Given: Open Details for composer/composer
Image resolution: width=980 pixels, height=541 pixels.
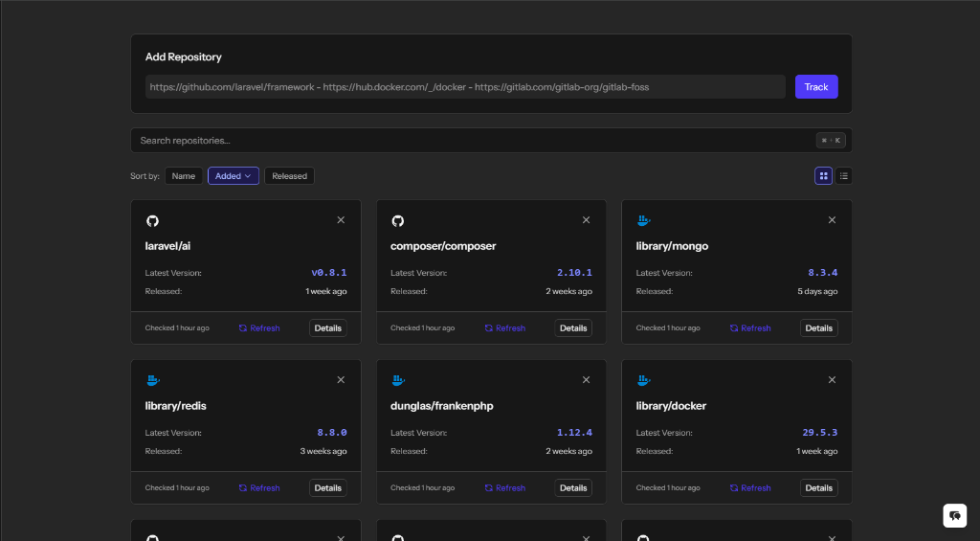Looking at the screenshot, I should pos(573,327).
